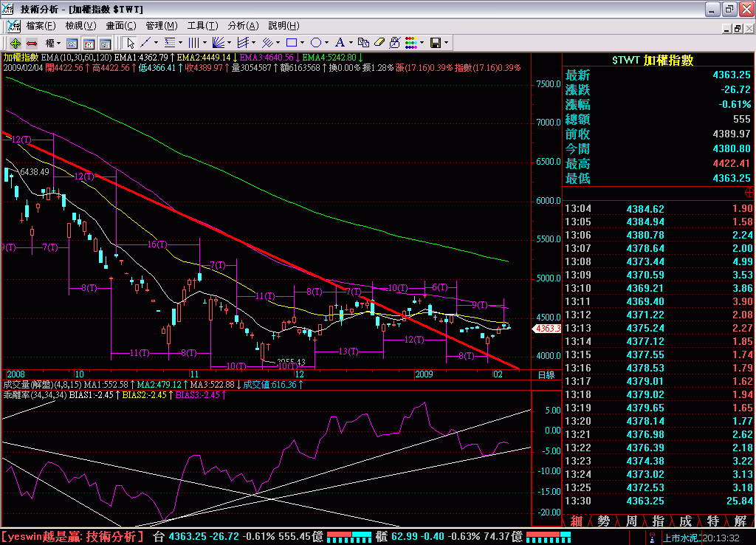Click the 最新 4363.25 quote row
Screen dimensions: 756x545
658,75
